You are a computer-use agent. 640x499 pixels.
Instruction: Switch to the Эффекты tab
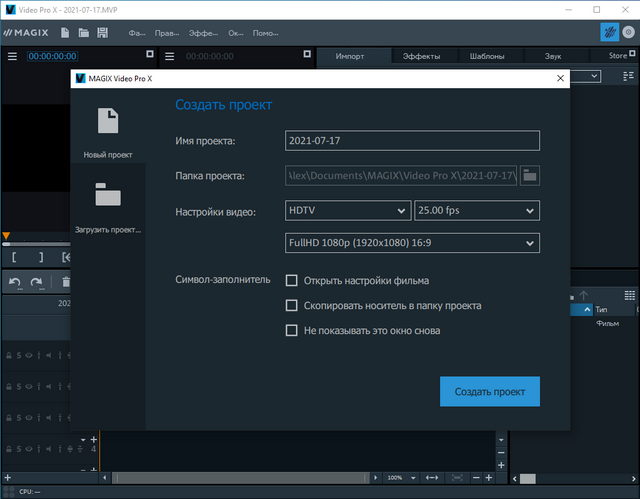pyautogui.click(x=421, y=57)
